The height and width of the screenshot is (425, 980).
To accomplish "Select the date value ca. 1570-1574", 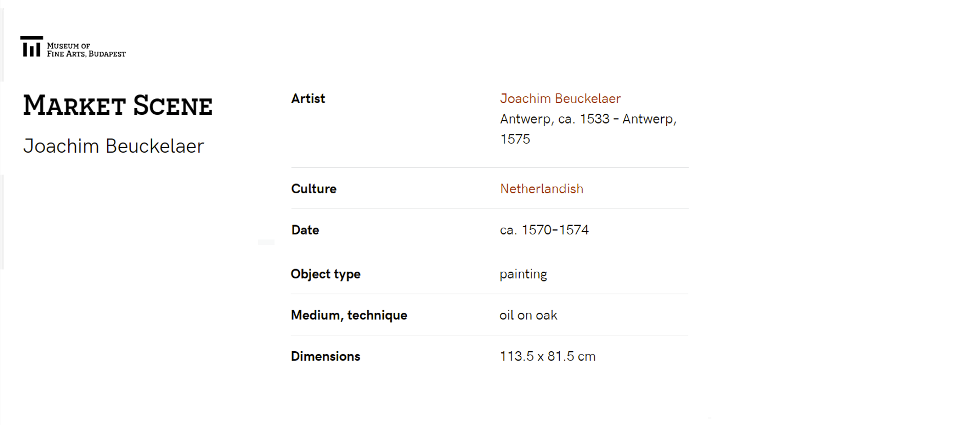I will (544, 230).
